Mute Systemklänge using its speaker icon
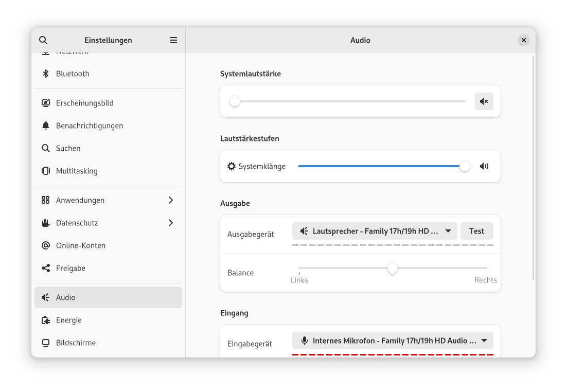The width and height of the screenshot is (567, 392). pyautogui.click(x=484, y=166)
